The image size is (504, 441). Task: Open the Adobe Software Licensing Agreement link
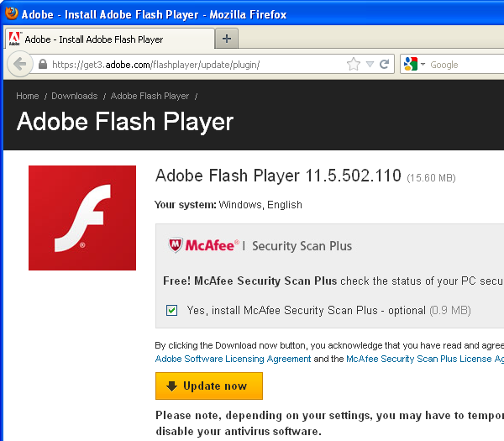coord(233,359)
